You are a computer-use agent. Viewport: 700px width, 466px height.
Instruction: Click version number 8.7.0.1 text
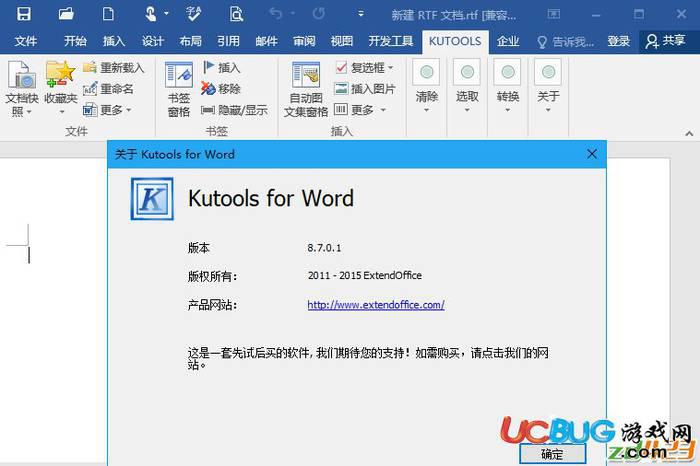point(324,248)
